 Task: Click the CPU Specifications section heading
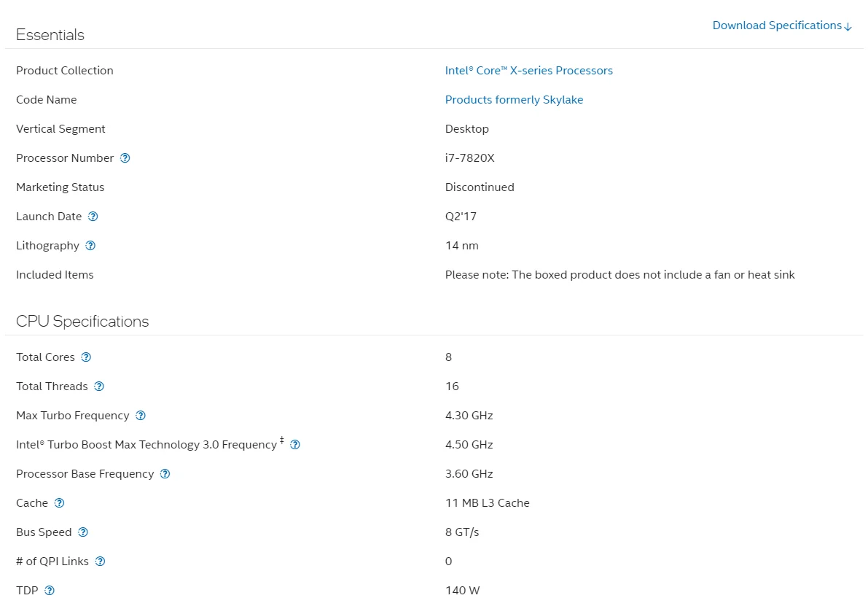[82, 322]
